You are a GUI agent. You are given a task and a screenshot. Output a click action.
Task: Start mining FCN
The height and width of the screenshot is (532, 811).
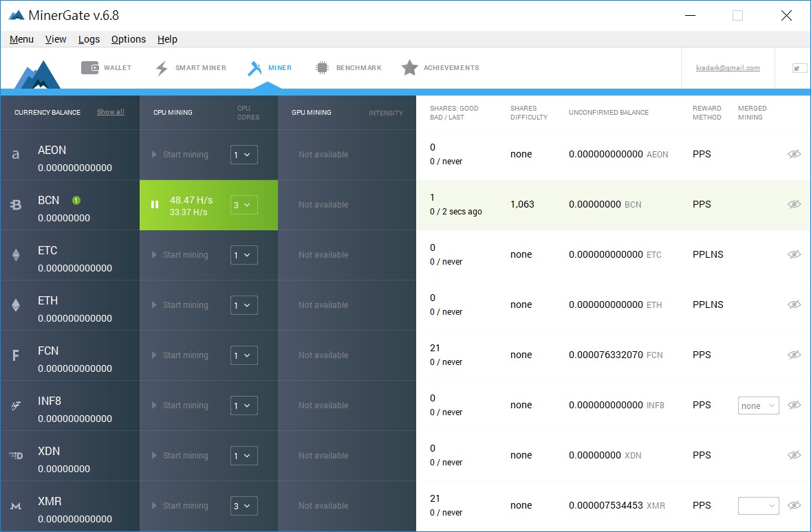pos(180,355)
